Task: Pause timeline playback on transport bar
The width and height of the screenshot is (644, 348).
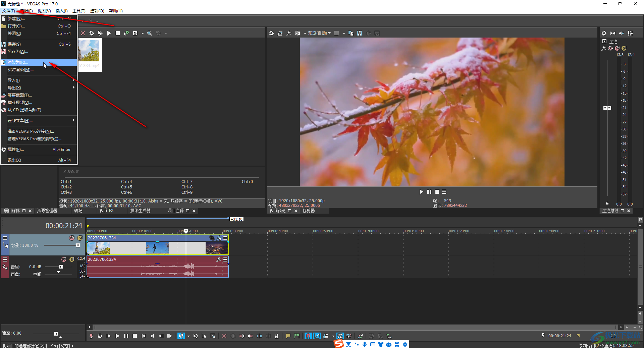Action: [126, 336]
